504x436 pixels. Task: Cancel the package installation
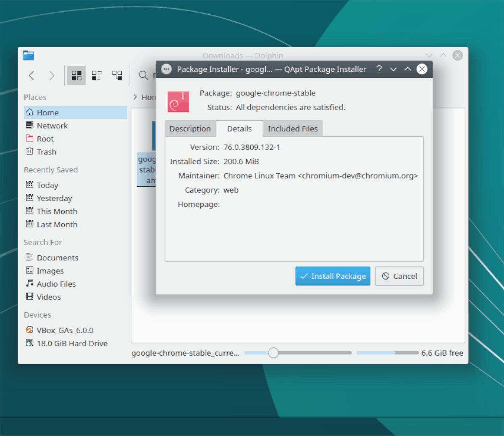(x=399, y=276)
